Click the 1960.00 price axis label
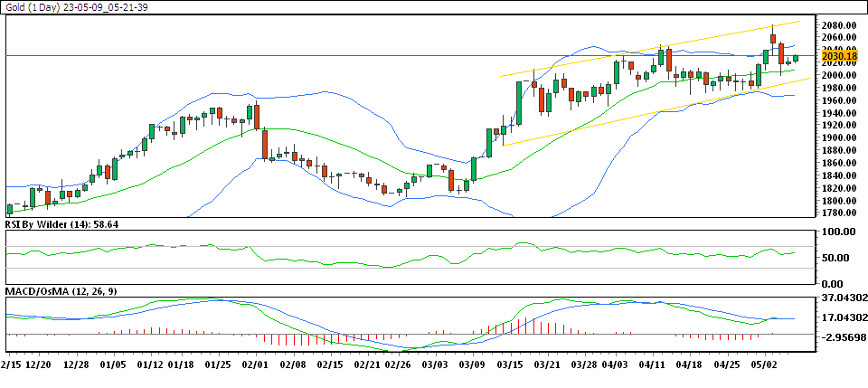Screen dimensions: 868x388 click(840, 100)
